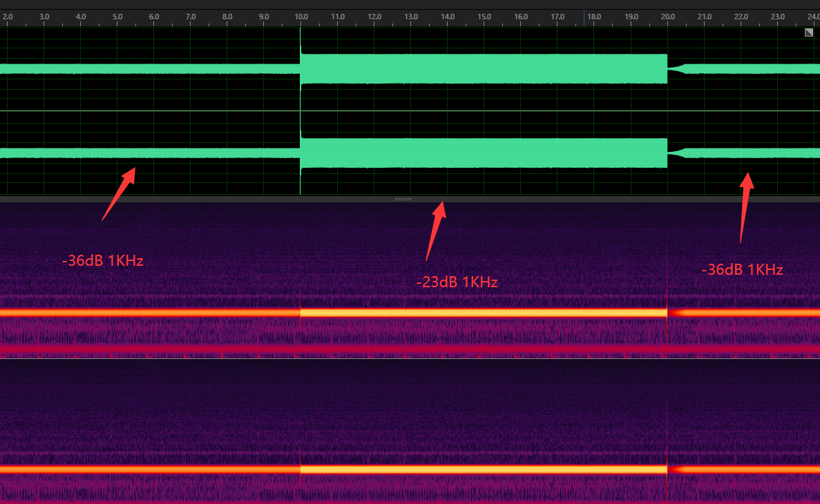The image size is (820, 504).
Task: Click the 18.0 label on the time ruler
Action: pos(594,17)
